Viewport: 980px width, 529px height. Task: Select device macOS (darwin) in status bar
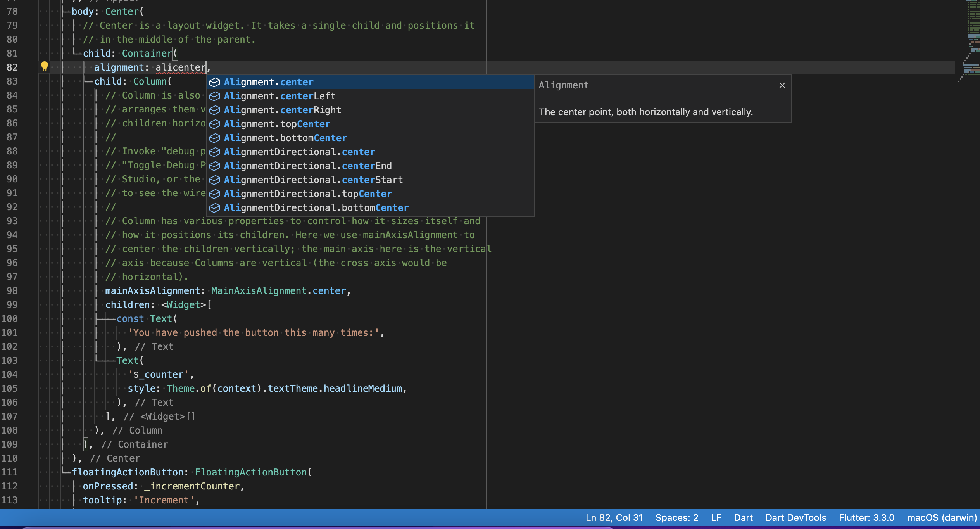(x=942, y=518)
